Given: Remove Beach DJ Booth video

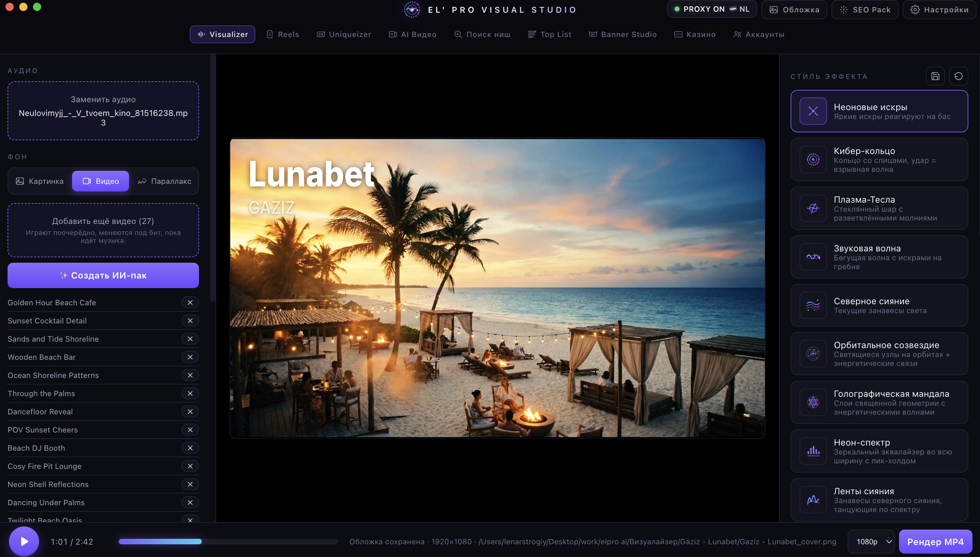Looking at the screenshot, I should (x=190, y=448).
